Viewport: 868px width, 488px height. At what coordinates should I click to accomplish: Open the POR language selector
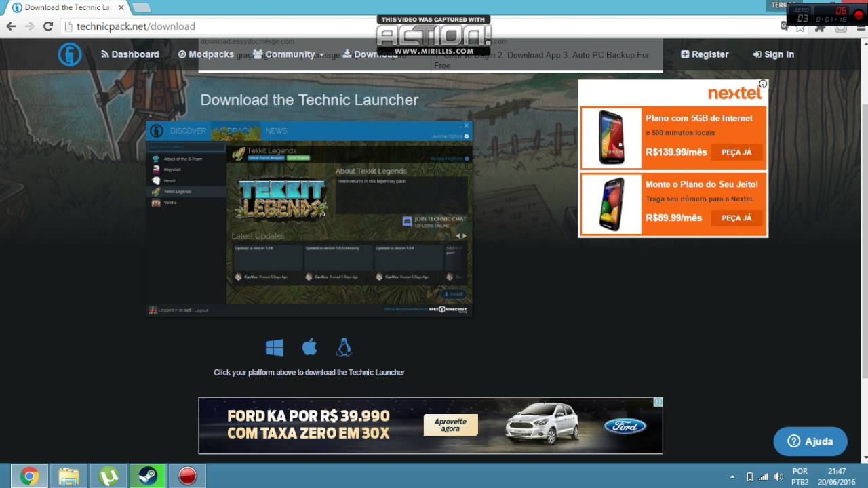tap(800, 476)
